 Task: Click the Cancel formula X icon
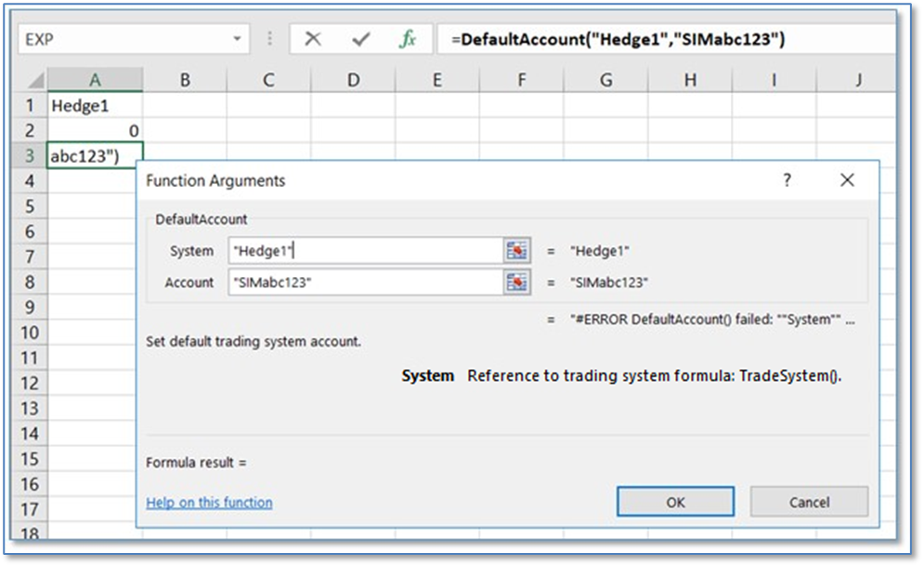[x=313, y=40]
